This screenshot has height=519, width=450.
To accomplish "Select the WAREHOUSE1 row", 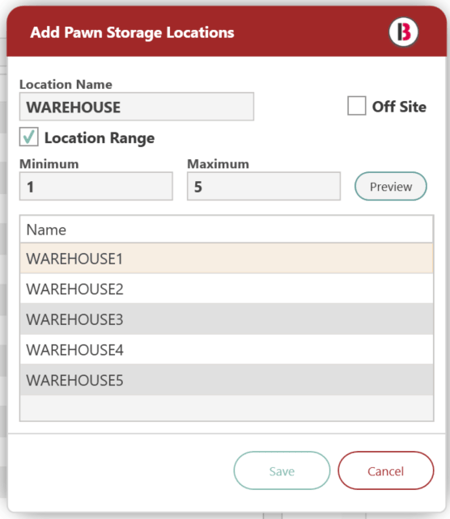I will click(x=226, y=258).
